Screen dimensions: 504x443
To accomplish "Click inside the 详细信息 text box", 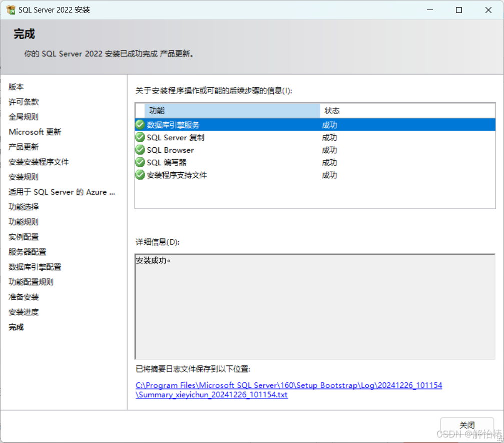I will point(315,307).
